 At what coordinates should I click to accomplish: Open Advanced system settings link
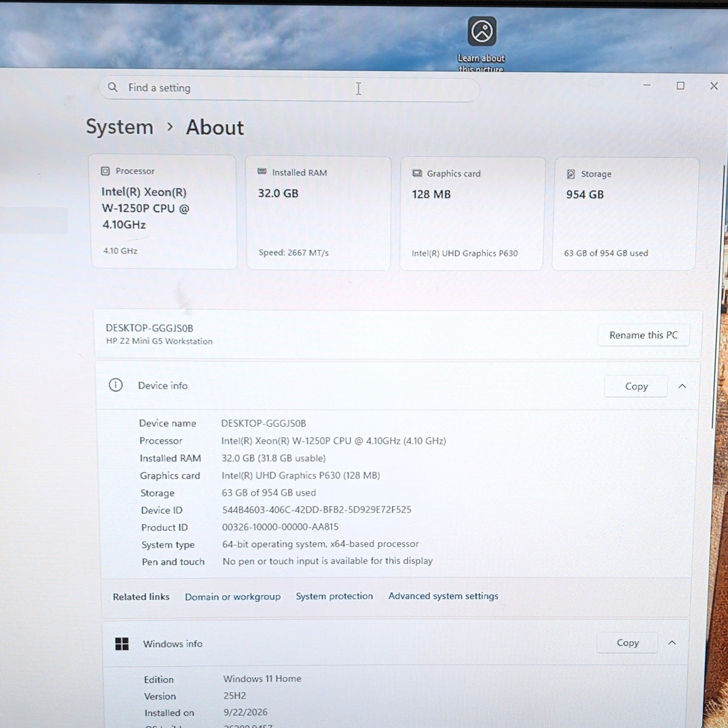[443, 596]
